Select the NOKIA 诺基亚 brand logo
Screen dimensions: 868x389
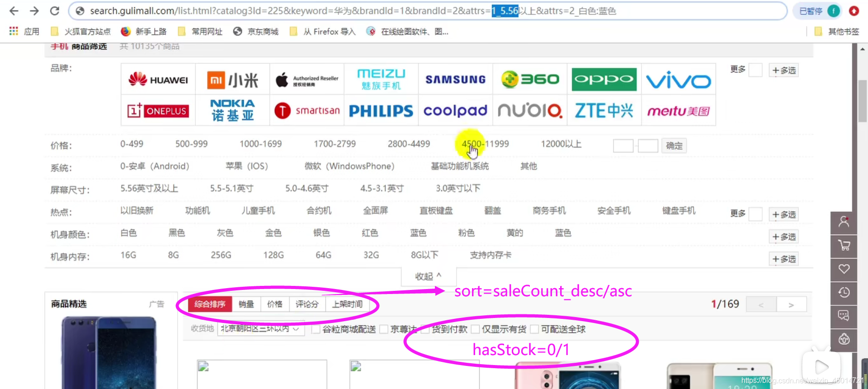(x=232, y=110)
